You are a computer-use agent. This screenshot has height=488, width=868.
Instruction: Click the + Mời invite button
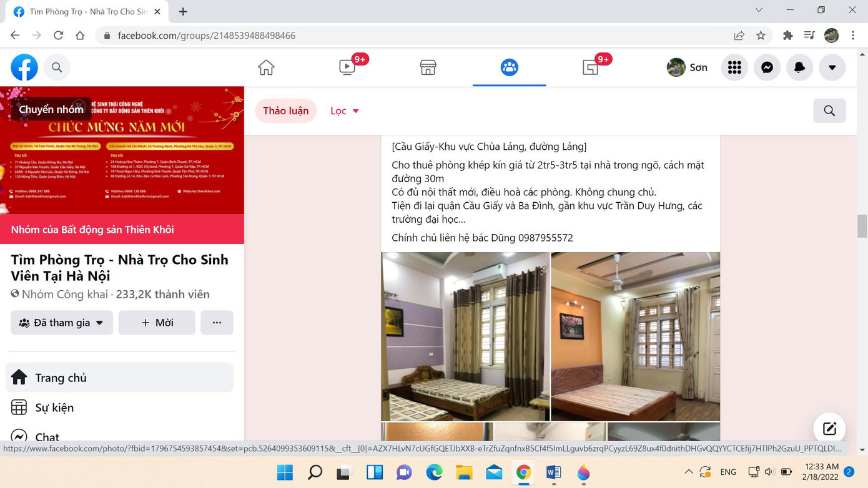157,323
